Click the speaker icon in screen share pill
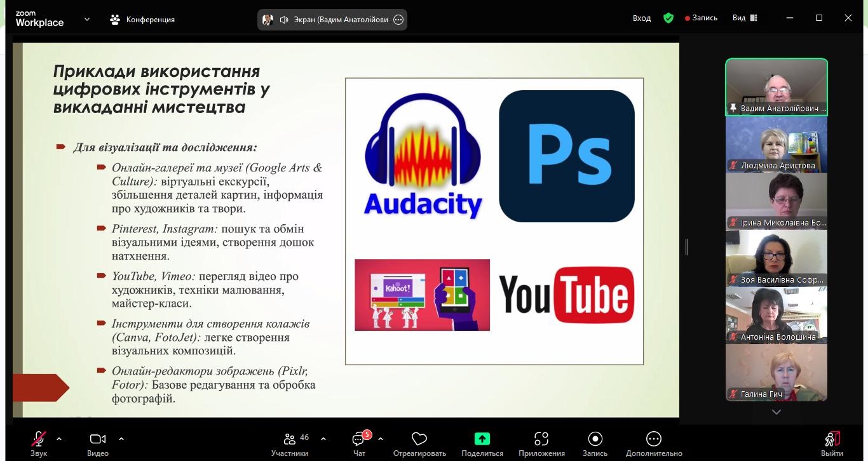Image resolution: width=868 pixels, height=461 pixels. tap(284, 20)
